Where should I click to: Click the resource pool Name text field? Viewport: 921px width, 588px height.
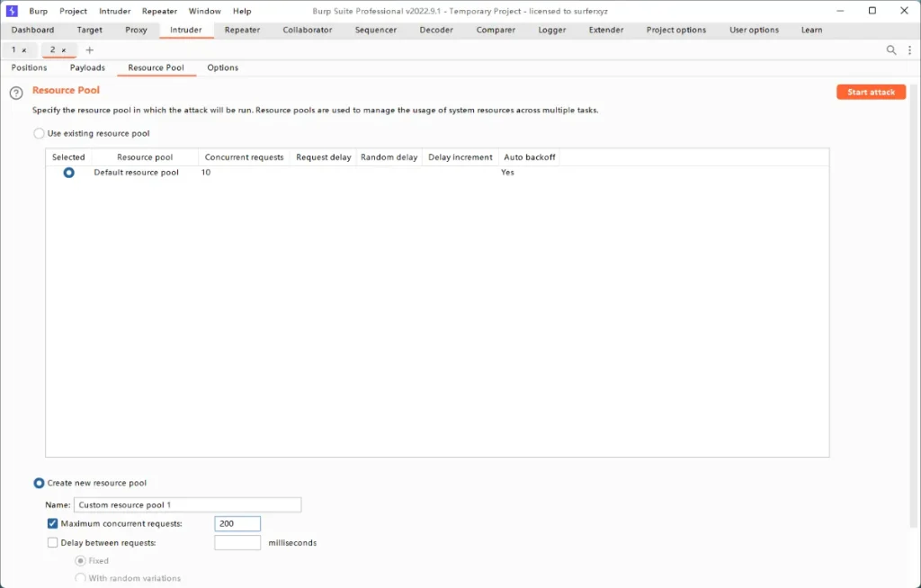point(187,505)
